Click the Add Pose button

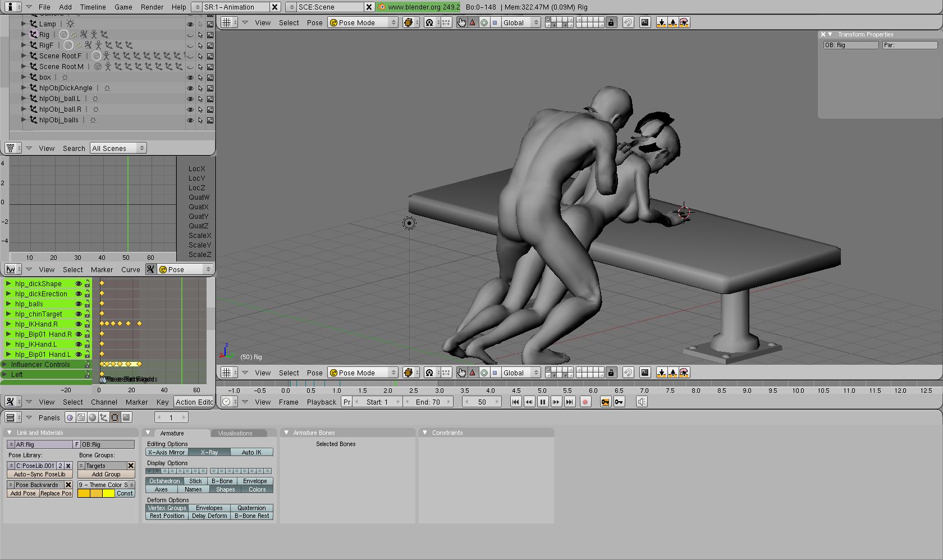click(23, 493)
